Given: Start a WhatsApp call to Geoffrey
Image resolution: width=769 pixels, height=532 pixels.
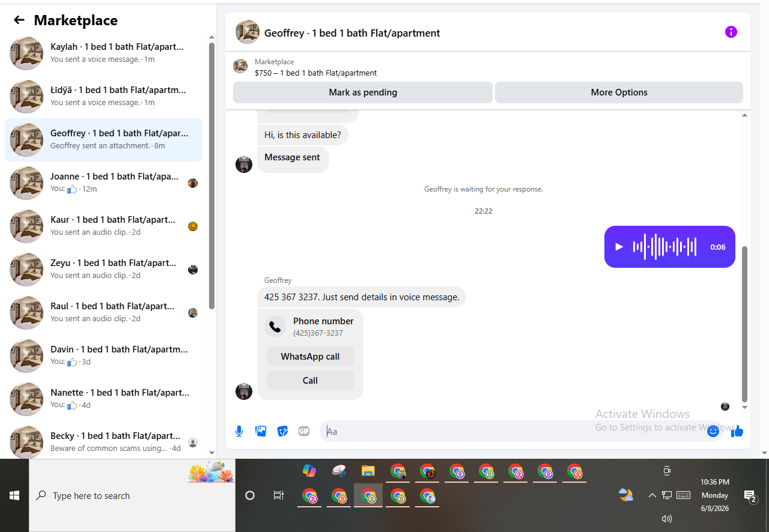Looking at the screenshot, I should [x=310, y=357].
